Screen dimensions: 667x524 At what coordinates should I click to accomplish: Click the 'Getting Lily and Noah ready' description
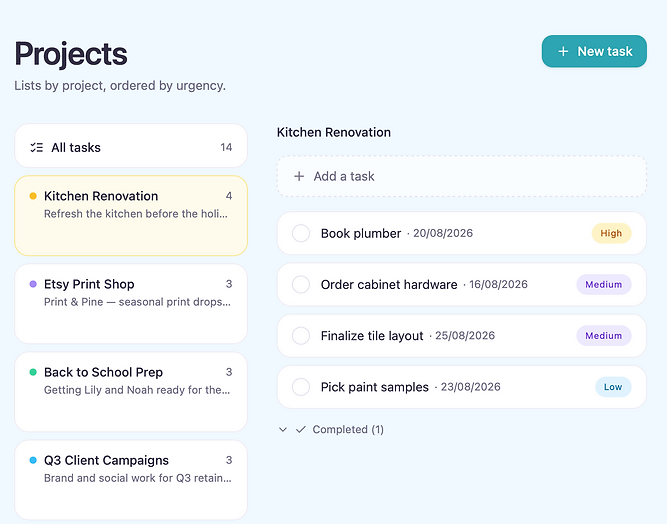137,390
